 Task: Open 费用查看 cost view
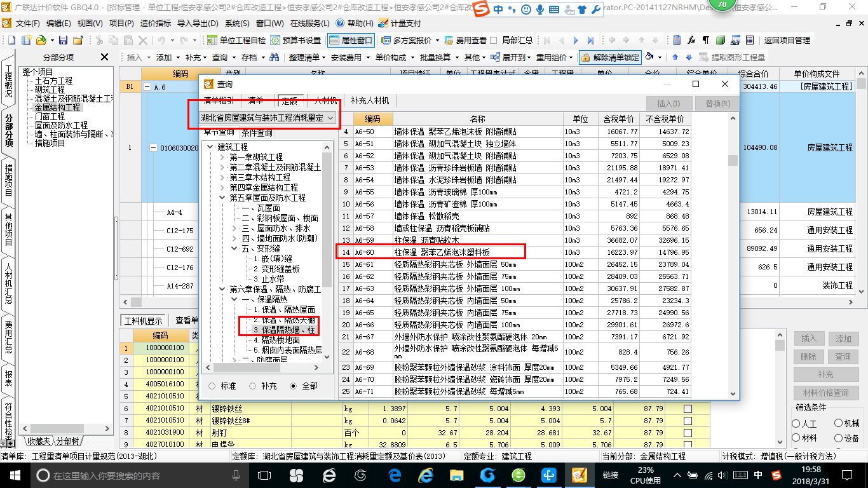pyautogui.click(x=466, y=40)
